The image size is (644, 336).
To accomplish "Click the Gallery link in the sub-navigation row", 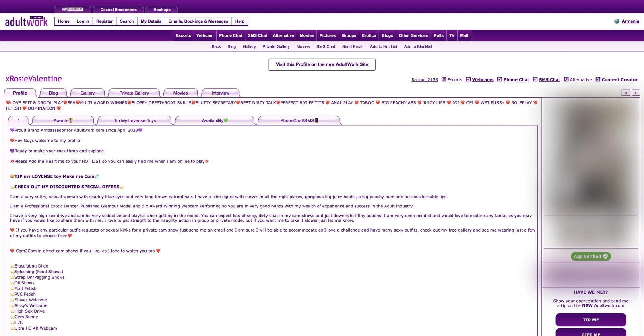I will (x=249, y=47).
